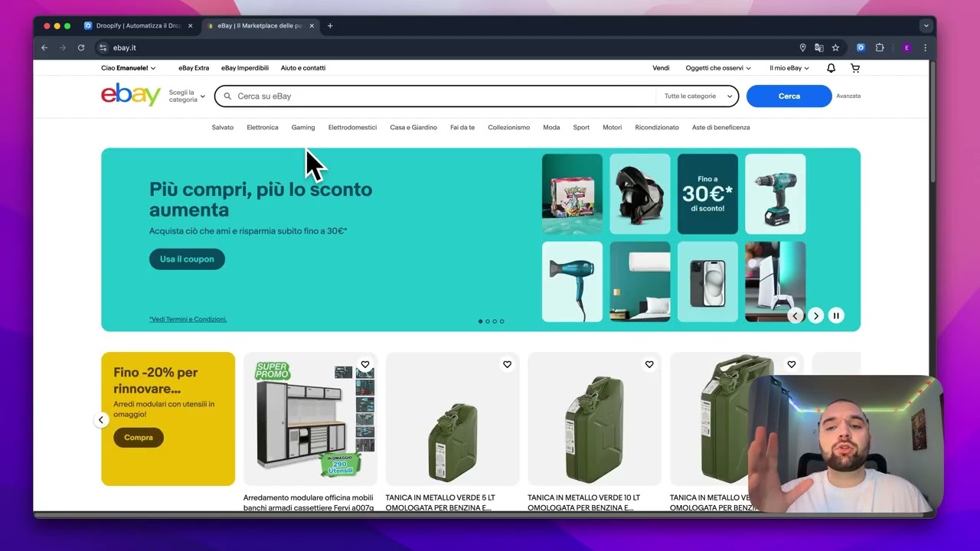This screenshot has height=551, width=980.
Task: Open the notifications bell
Action: point(831,68)
